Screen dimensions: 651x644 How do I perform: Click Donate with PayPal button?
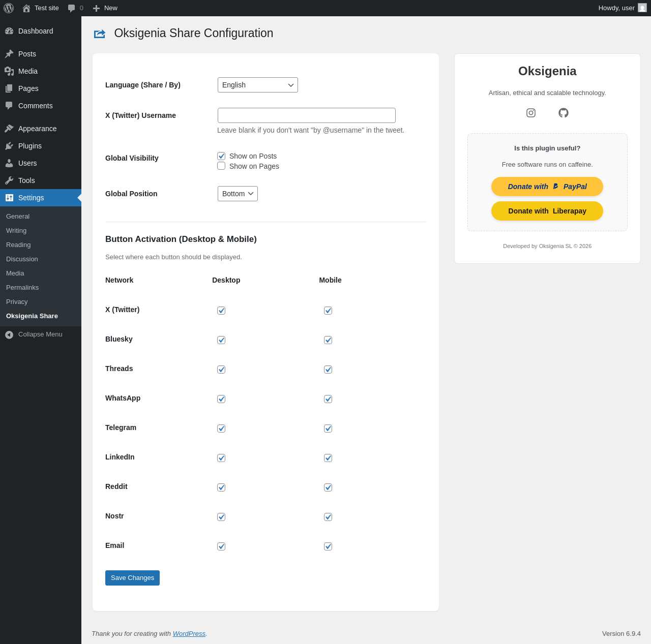(x=547, y=187)
